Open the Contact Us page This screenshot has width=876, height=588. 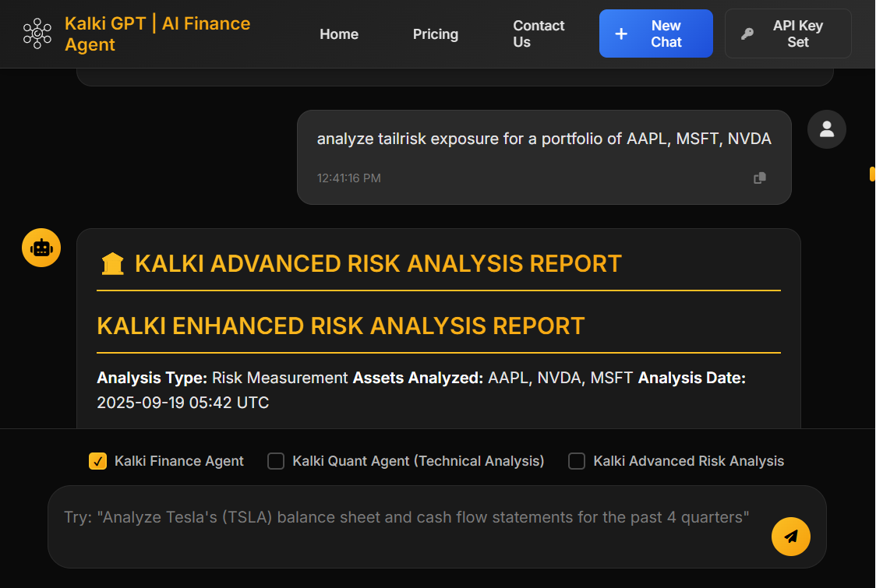(x=539, y=33)
